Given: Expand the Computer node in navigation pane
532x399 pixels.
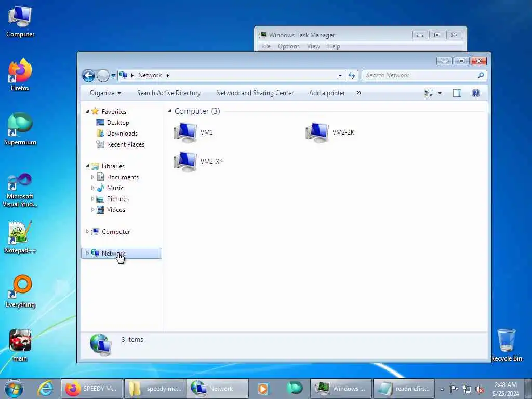Looking at the screenshot, I should click(x=87, y=231).
